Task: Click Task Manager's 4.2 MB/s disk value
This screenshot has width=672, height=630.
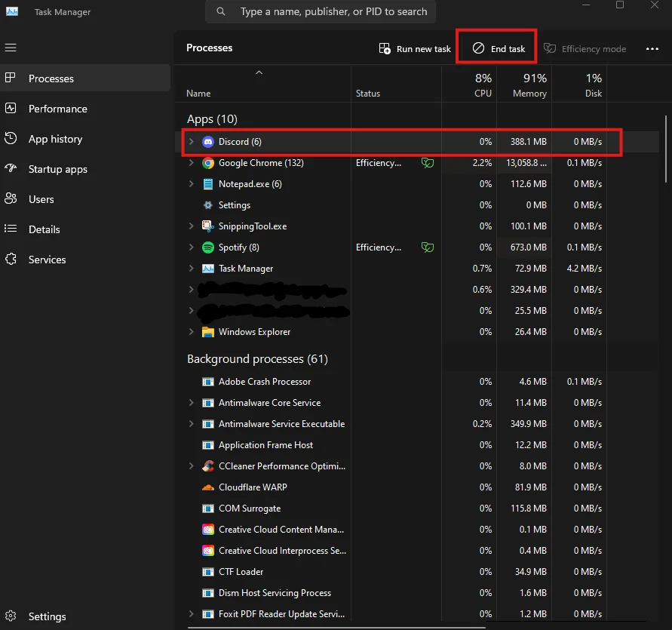Action: (585, 269)
